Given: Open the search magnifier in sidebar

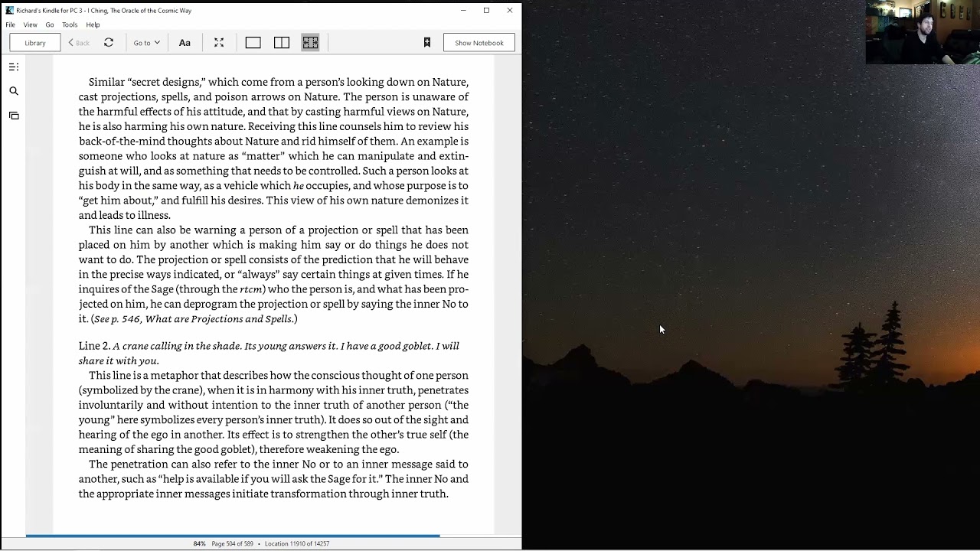Looking at the screenshot, I should [x=14, y=91].
